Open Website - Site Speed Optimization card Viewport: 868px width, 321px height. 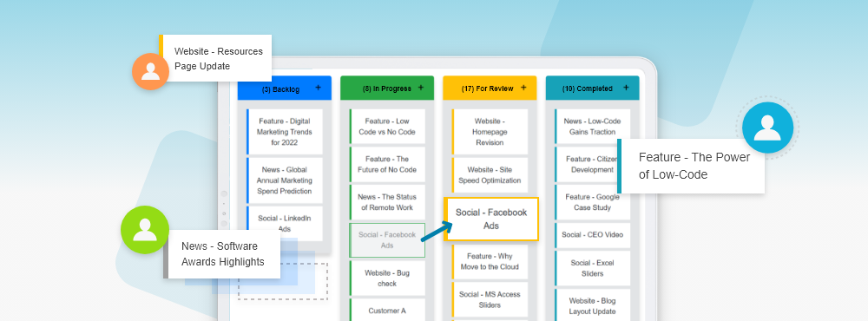tap(490, 175)
